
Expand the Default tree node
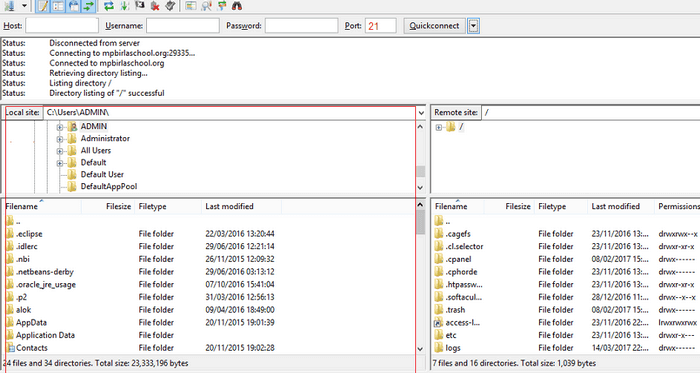59,163
